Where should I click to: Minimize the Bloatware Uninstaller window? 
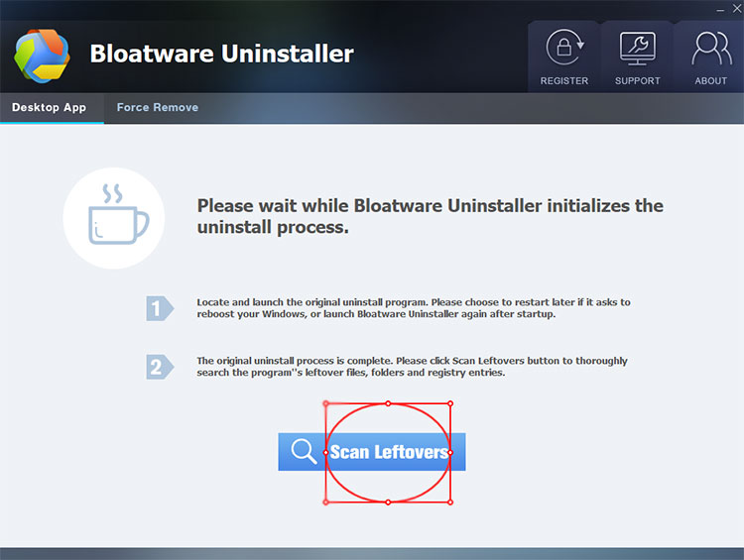720,9
